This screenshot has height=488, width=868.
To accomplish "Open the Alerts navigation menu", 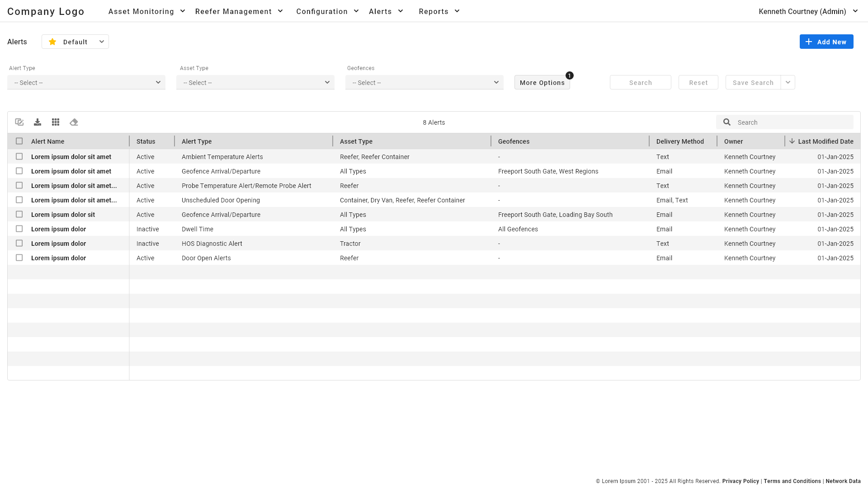I will tap(386, 11).
